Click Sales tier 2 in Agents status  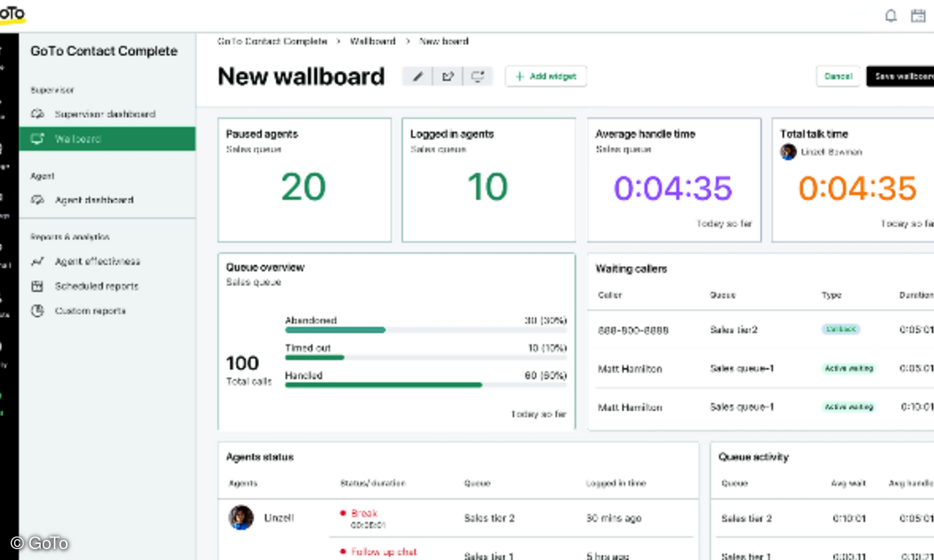click(490, 518)
